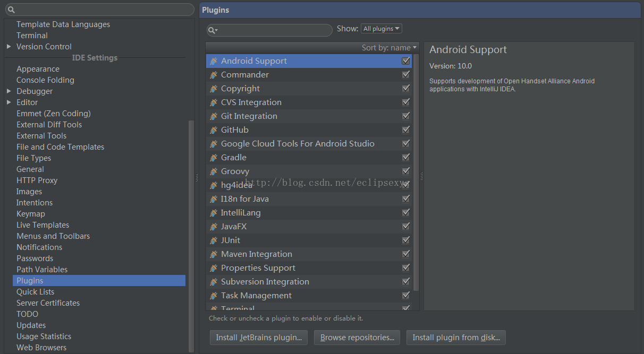Disable the Android Support plugin checkbox
The height and width of the screenshot is (354, 644).
(406, 61)
